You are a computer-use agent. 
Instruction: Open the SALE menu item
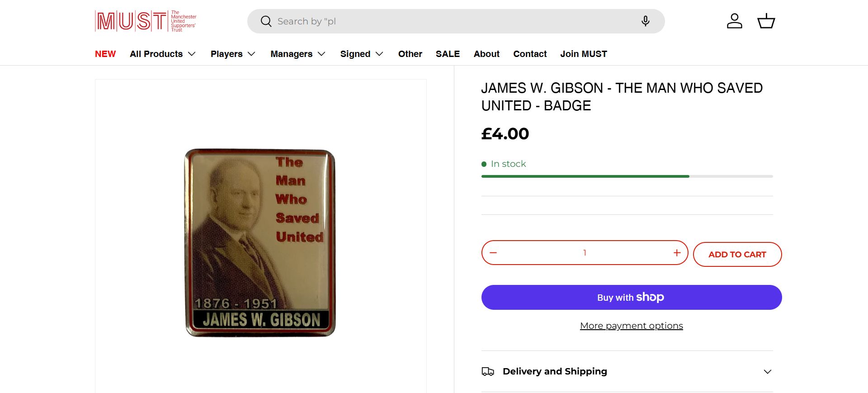pos(448,54)
